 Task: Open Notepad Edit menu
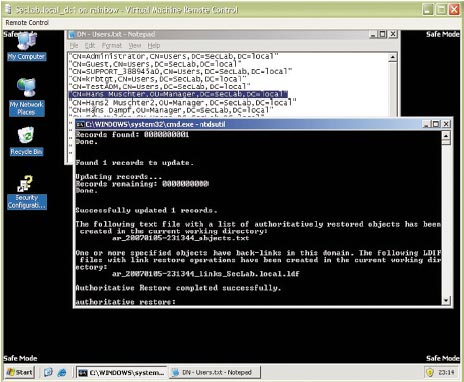pos(90,45)
